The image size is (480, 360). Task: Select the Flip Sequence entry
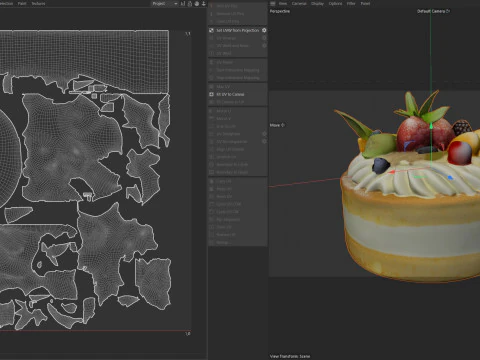click(x=238, y=220)
